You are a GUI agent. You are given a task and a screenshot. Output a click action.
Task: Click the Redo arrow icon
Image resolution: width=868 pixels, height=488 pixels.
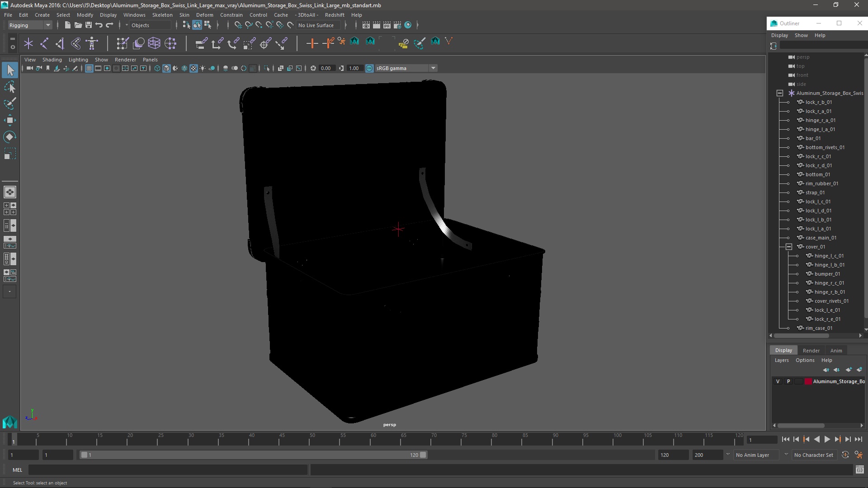coord(109,25)
